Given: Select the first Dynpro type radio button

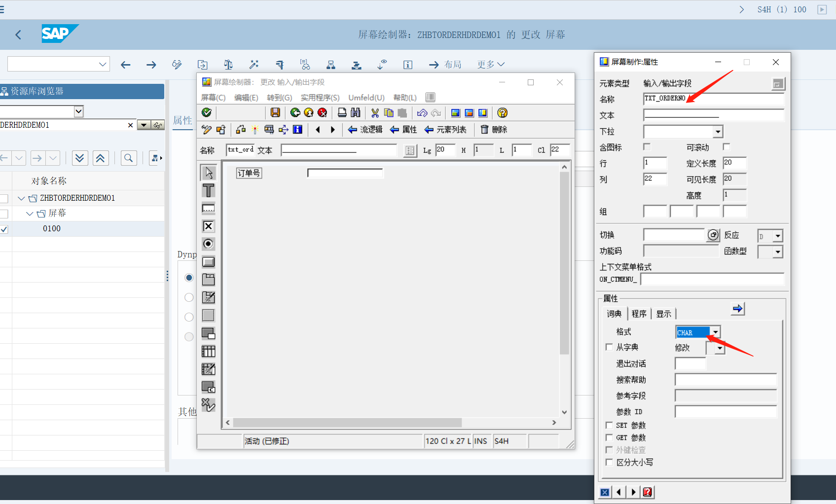Looking at the screenshot, I should tap(189, 278).
